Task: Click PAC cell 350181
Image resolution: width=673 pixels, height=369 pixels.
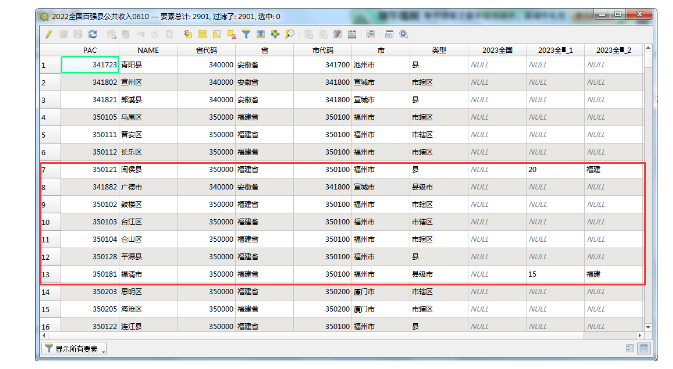Action: [90, 274]
